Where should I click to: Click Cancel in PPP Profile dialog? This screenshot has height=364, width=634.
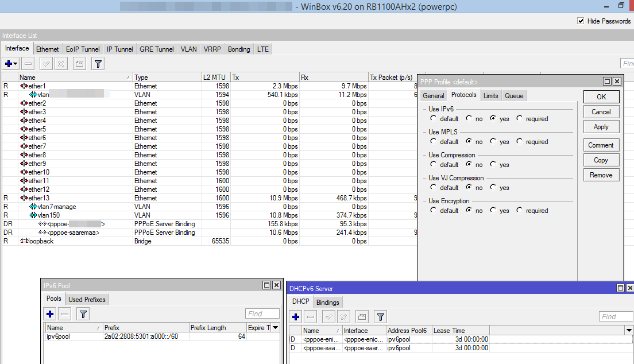[601, 112]
